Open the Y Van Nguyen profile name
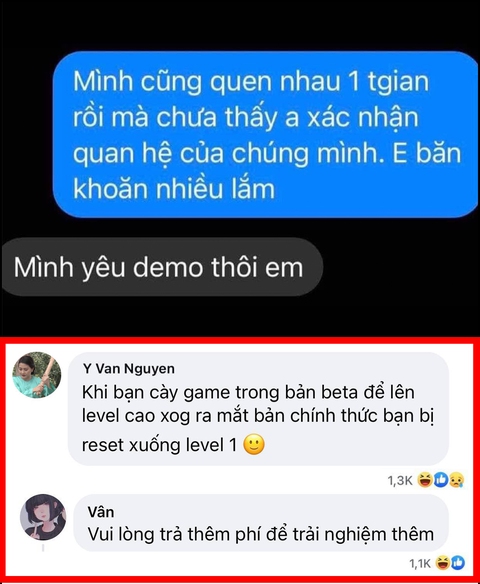This screenshot has height=584, width=480. pos(129,368)
